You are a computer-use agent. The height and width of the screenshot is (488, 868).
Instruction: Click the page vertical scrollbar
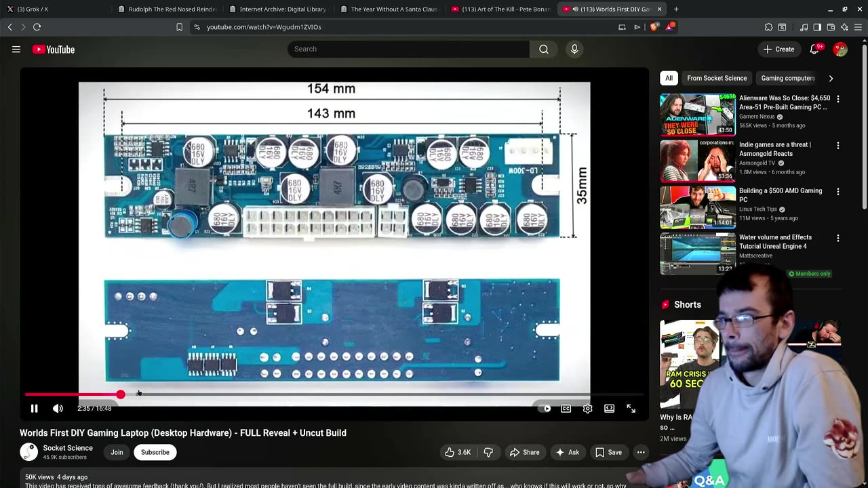[864, 125]
